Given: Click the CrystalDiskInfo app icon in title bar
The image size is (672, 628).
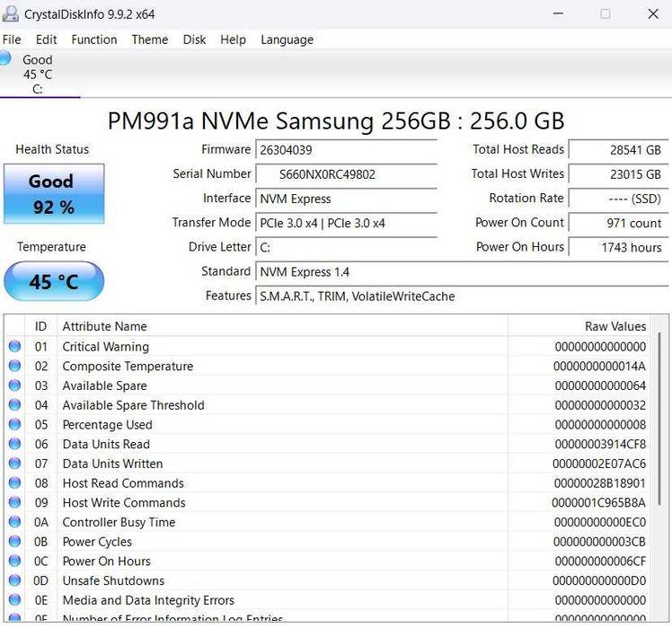Looking at the screenshot, I should pyautogui.click(x=10, y=13).
